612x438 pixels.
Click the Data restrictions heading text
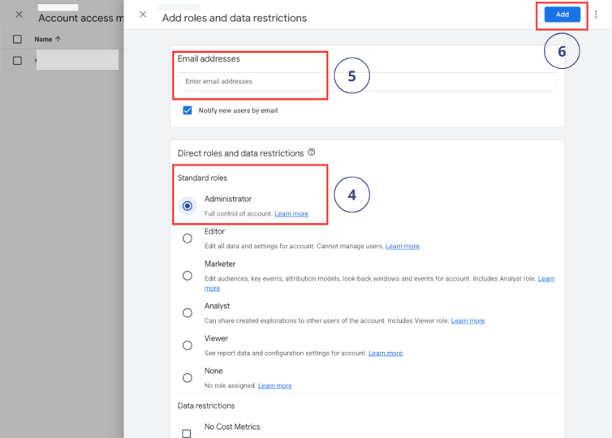206,406
